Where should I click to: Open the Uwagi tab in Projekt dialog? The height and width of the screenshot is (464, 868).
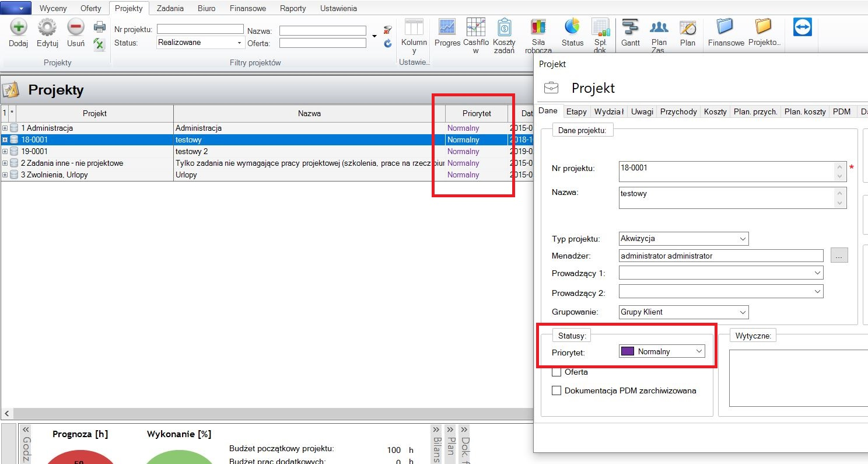642,111
